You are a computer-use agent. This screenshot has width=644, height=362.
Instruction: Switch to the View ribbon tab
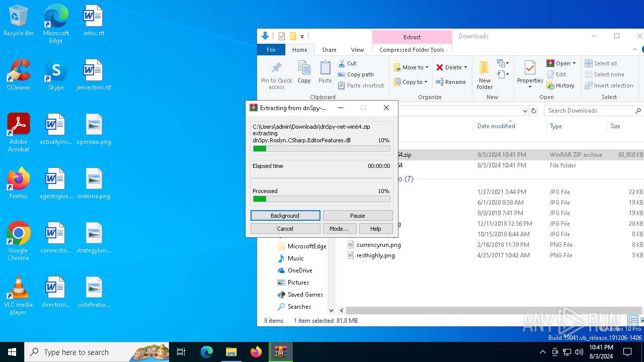(357, 50)
